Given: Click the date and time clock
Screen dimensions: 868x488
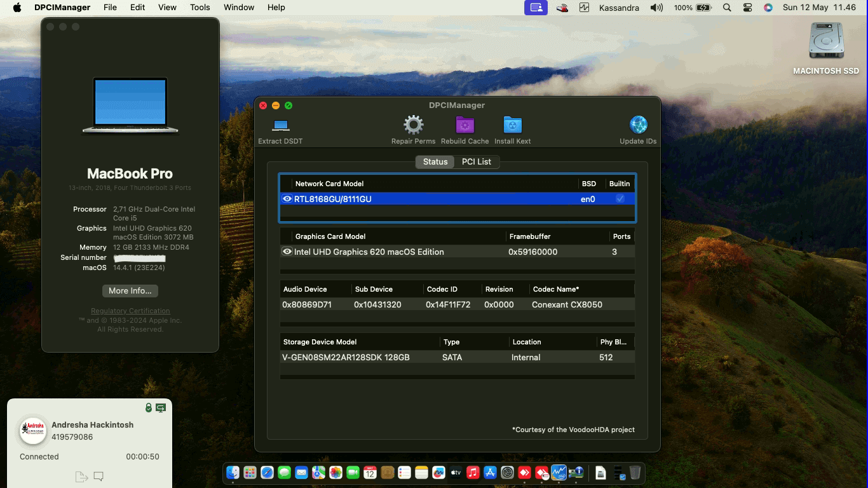Looking at the screenshot, I should (819, 8).
